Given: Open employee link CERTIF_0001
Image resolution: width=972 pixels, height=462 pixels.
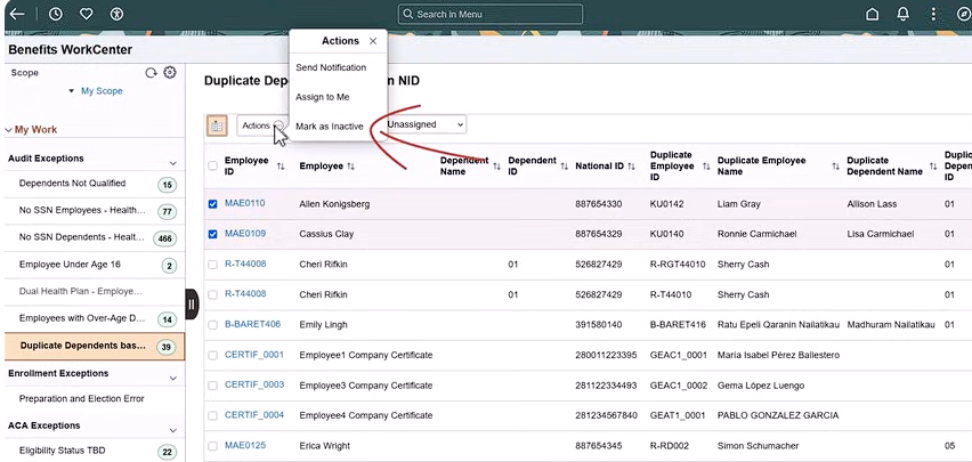Looking at the screenshot, I should [254, 355].
